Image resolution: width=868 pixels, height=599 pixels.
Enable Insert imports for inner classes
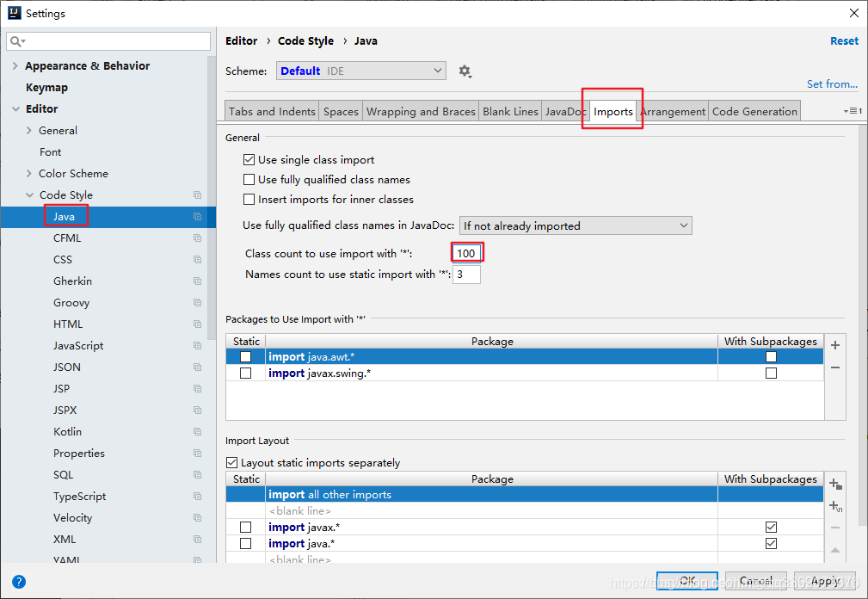(x=249, y=200)
